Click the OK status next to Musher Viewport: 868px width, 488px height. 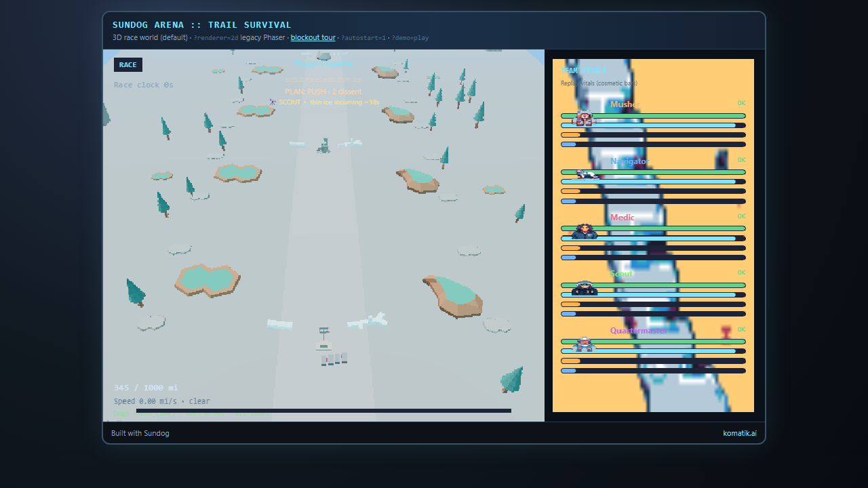coord(741,103)
